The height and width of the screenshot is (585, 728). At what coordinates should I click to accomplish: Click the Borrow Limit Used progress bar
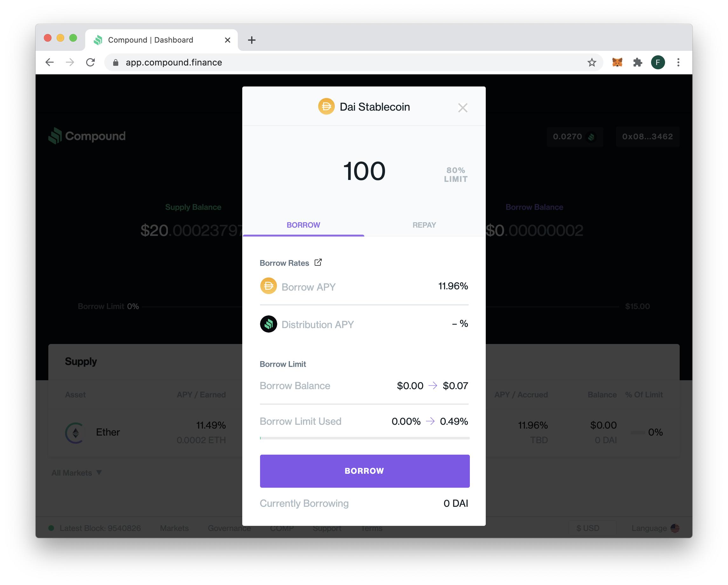click(x=365, y=438)
